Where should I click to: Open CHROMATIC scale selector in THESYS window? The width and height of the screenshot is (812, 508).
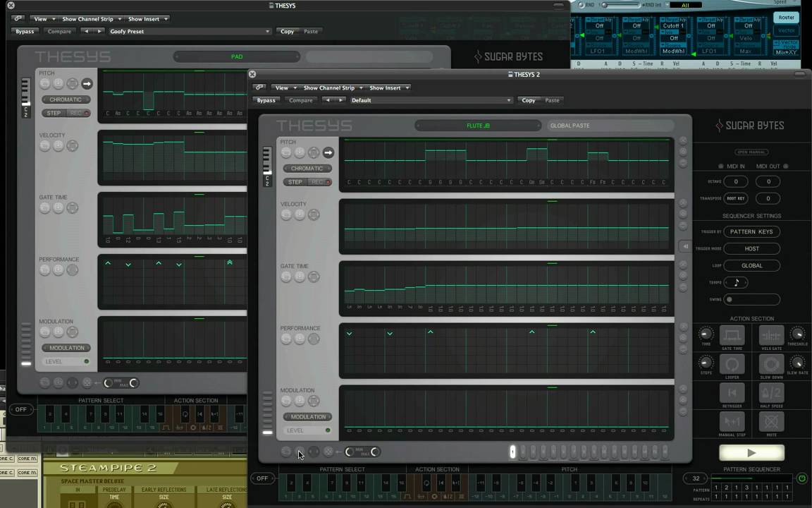[66, 99]
